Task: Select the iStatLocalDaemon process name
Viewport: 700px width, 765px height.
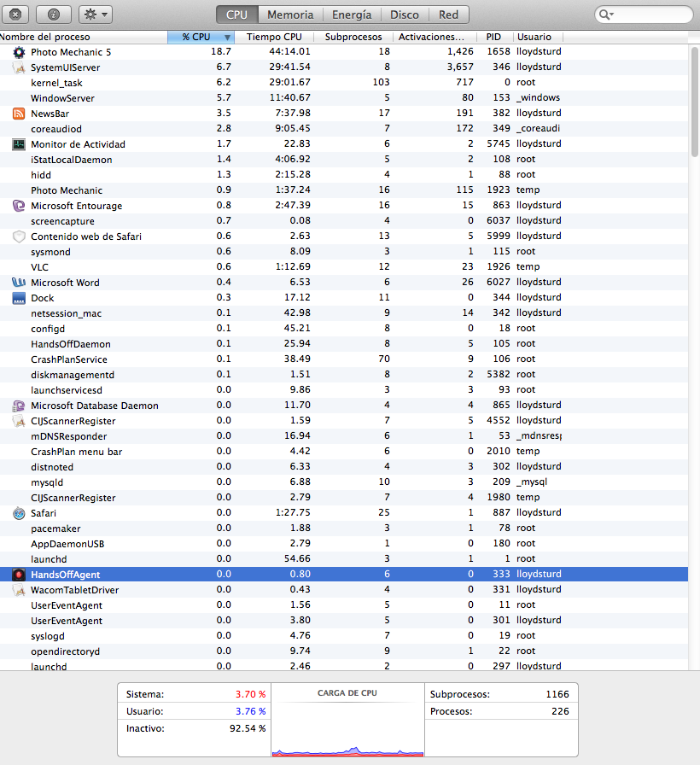Action: (71, 160)
